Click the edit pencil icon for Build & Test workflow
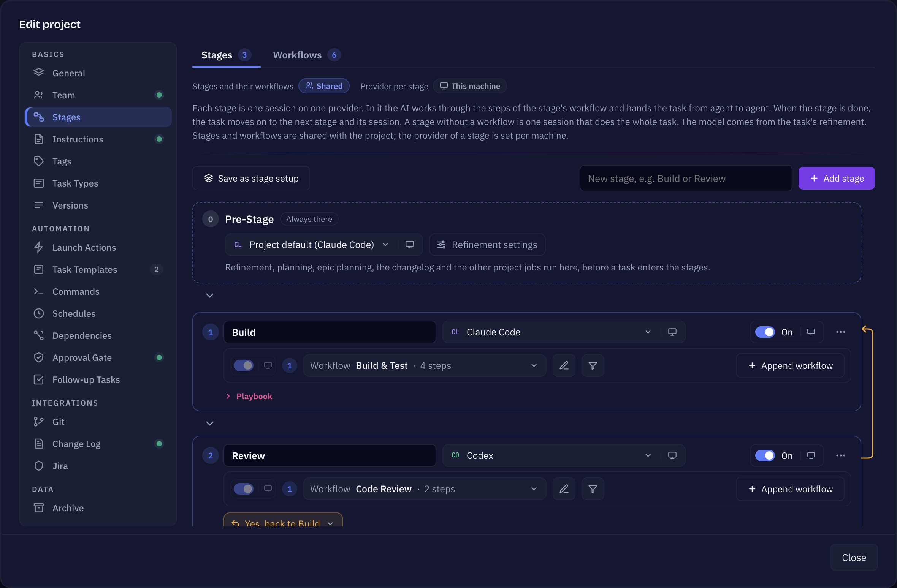897x588 pixels. 564,365
